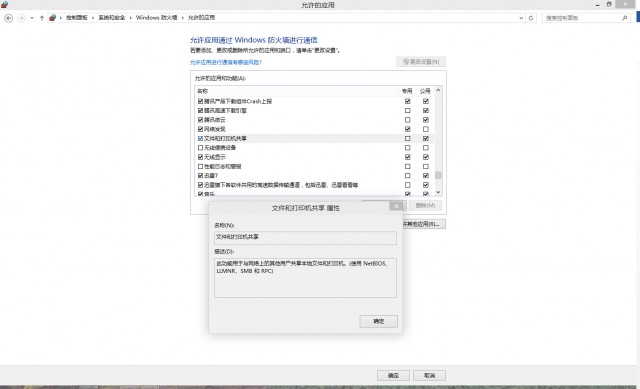Close the 文件和打印机共享 属性 dialog
The image size is (640, 389).
pyautogui.click(x=396, y=206)
